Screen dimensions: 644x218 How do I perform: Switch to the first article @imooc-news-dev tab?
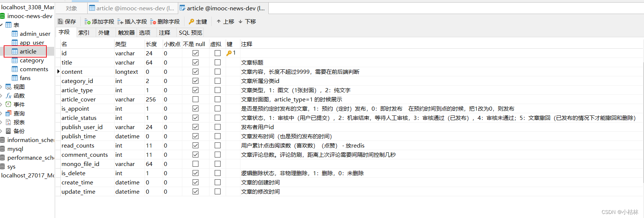[x=132, y=8]
